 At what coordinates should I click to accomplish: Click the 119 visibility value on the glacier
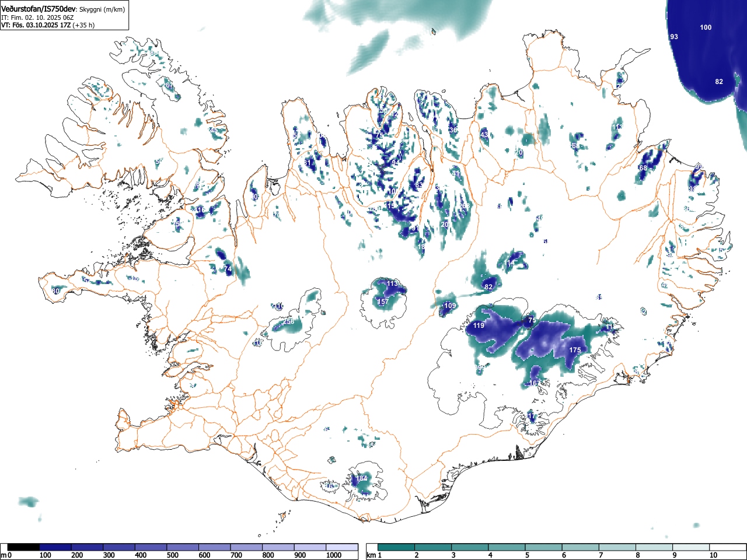[479, 325]
